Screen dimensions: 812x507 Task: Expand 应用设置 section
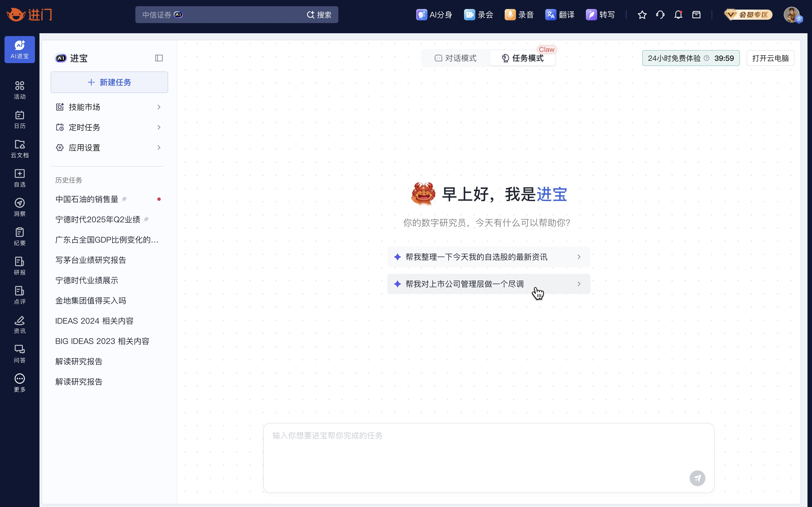tap(109, 148)
